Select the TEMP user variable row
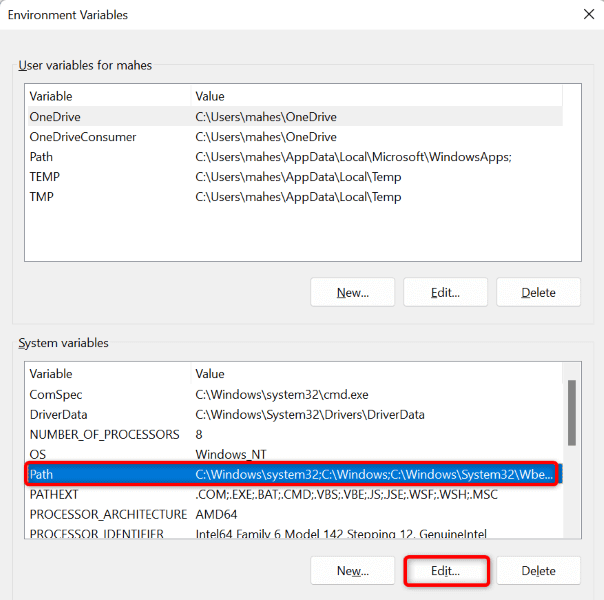Screen dimensions: 604x600 point(295,177)
